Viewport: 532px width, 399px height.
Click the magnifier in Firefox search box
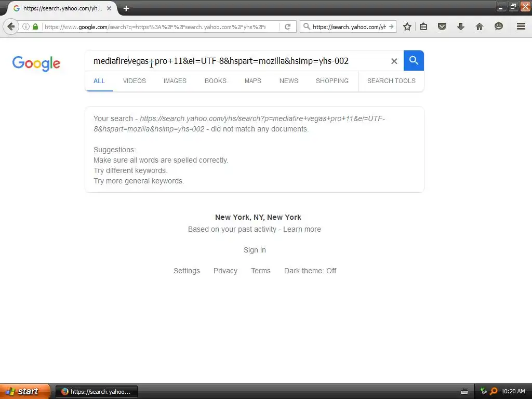(307, 26)
